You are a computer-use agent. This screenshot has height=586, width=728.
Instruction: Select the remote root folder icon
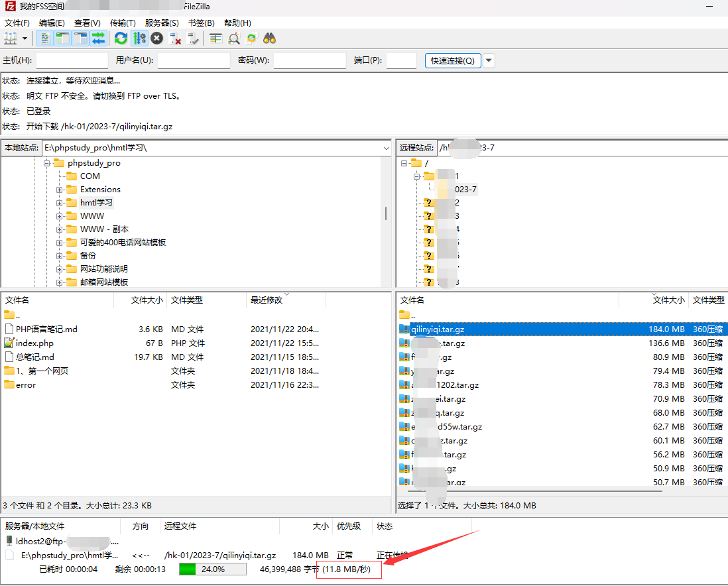(x=416, y=163)
